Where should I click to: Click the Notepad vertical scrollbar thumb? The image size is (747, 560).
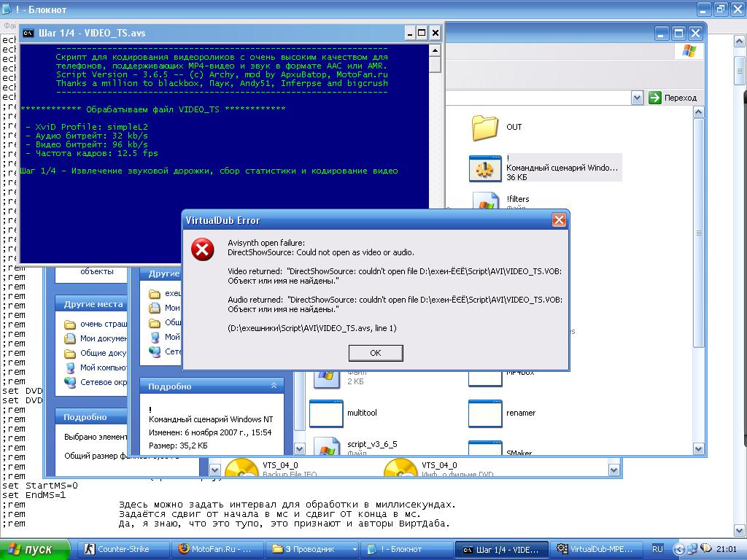pos(740,71)
